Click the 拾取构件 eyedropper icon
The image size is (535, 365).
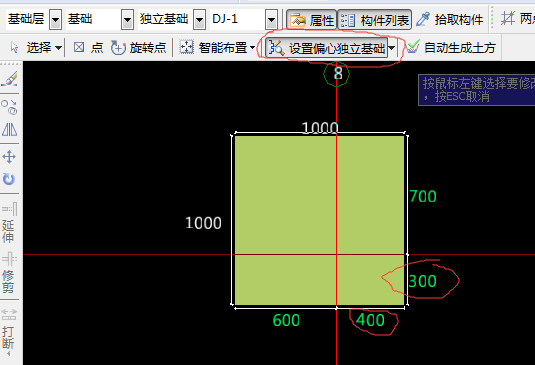pos(423,19)
